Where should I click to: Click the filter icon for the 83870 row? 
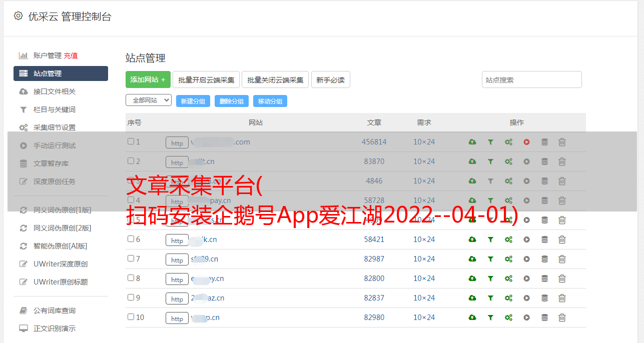[490, 161]
